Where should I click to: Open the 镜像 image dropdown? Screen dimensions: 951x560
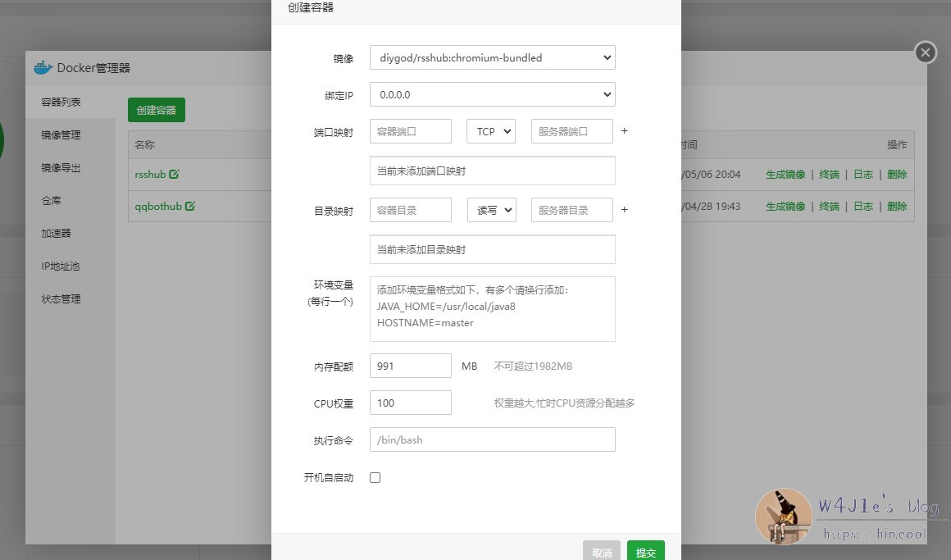492,57
